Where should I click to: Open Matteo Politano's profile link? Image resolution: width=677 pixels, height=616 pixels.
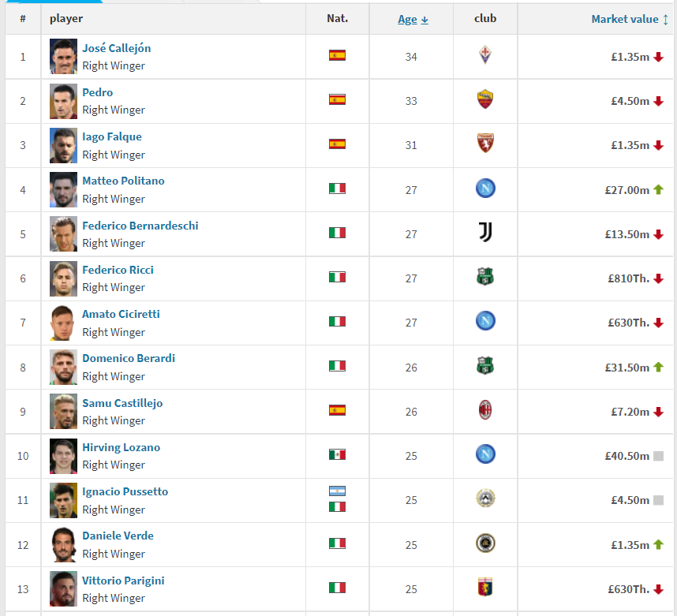pyautogui.click(x=123, y=181)
